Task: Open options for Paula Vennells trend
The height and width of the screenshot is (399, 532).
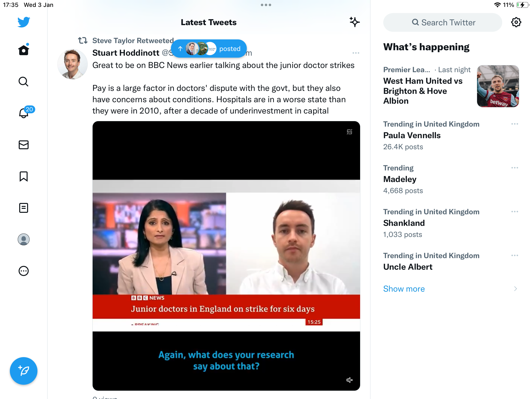Action: [515, 124]
